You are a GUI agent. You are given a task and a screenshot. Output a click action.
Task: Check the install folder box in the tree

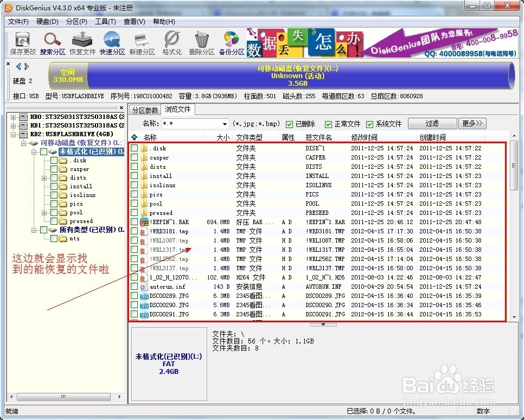tap(54, 186)
